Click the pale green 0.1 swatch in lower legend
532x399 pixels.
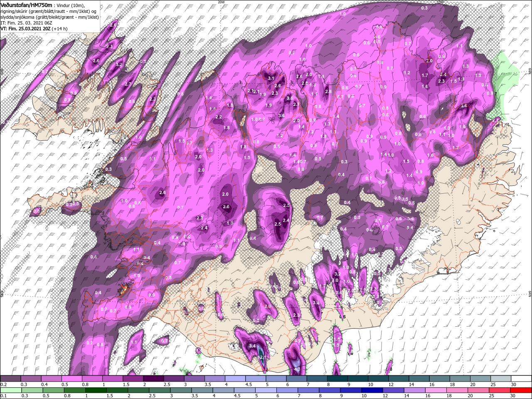tap(10, 390)
